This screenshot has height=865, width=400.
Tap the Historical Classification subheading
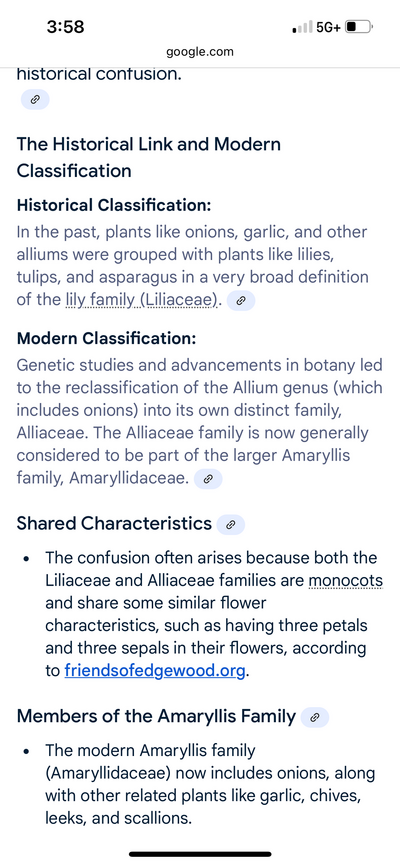click(114, 206)
